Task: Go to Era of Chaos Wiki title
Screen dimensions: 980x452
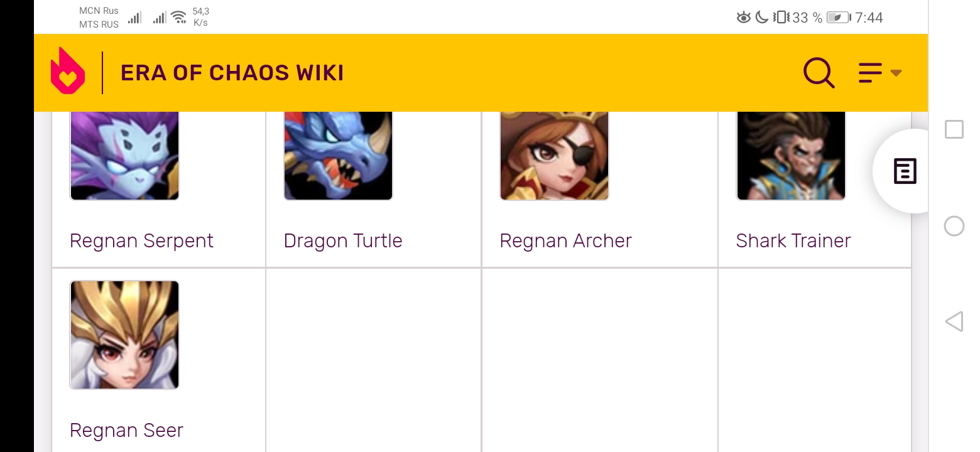Action: click(x=232, y=73)
